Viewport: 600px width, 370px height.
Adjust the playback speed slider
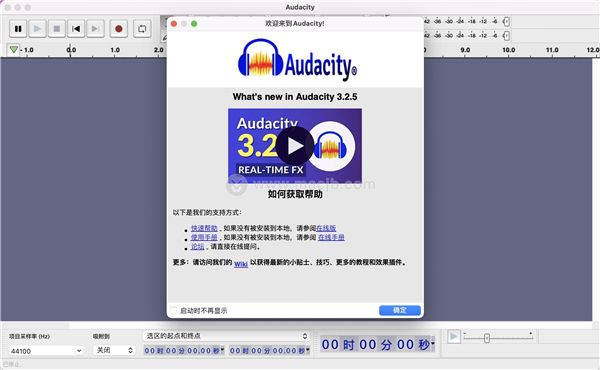pyautogui.click(x=487, y=338)
